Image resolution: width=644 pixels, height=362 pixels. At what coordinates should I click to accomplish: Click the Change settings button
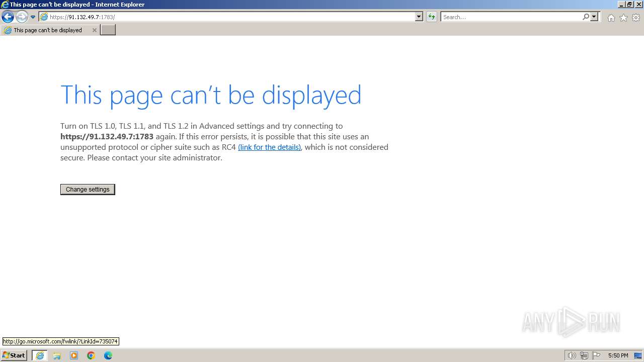[x=88, y=190]
